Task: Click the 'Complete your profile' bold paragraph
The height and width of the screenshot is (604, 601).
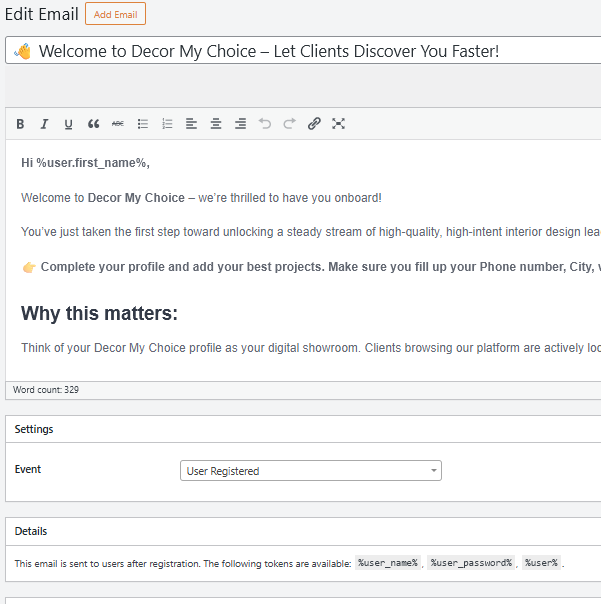Action: pyautogui.click(x=311, y=267)
